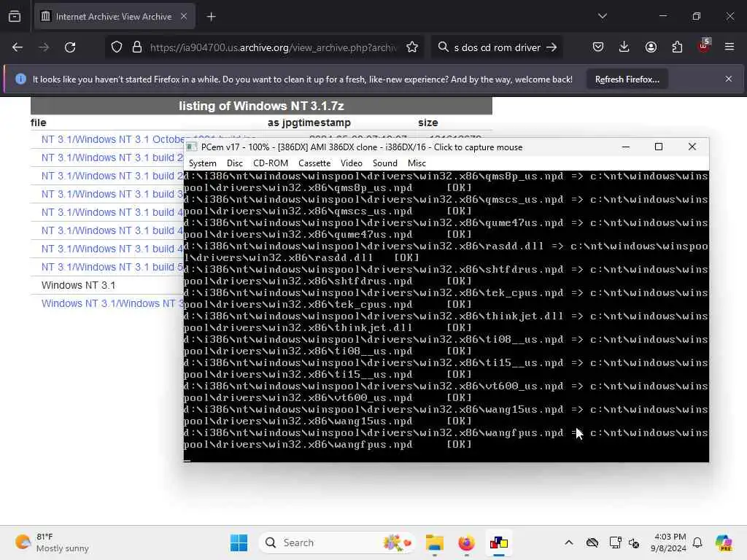Click Refresh Firefox button

[627, 79]
